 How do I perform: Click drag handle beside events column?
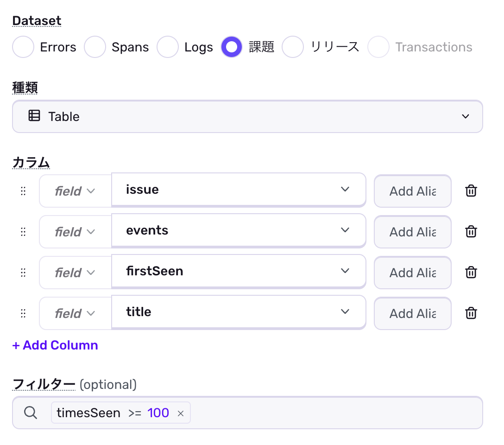pyautogui.click(x=23, y=232)
